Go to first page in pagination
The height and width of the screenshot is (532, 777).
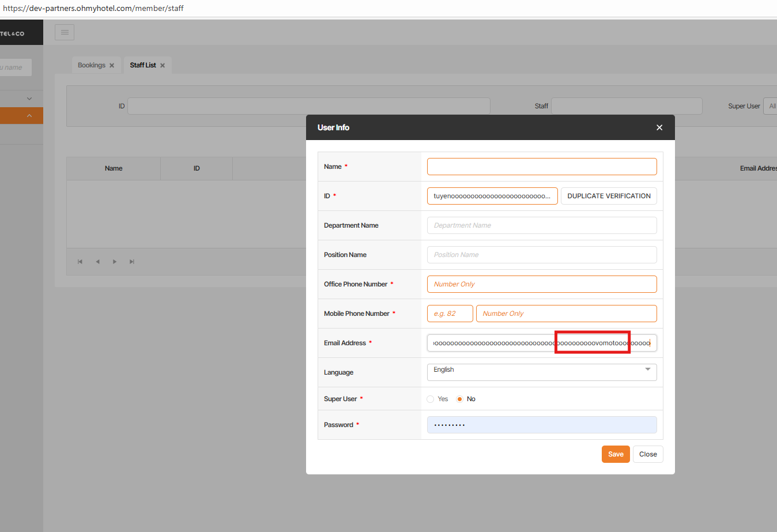(80, 262)
